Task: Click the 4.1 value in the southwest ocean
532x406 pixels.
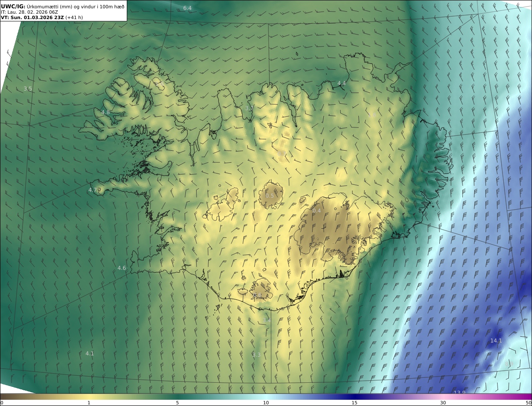Action: (89, 354)
